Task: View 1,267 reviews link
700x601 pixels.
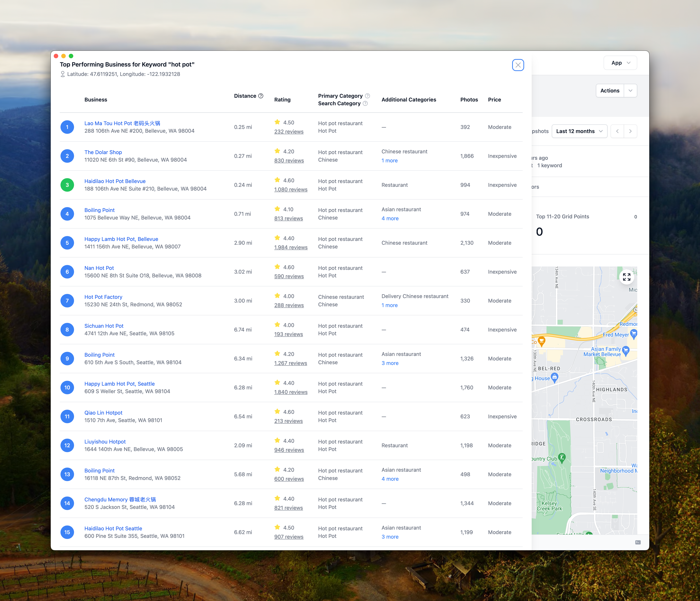Action: [x=291, y=363]
